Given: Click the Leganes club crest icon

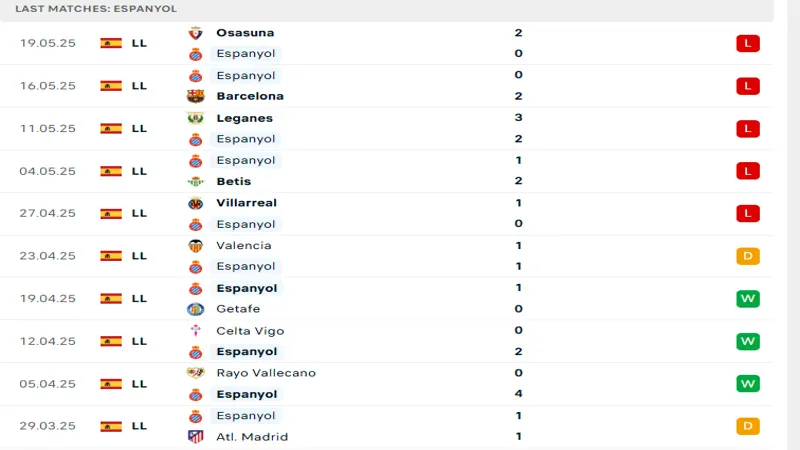Looking at the screenshot, I should point(195,118).
